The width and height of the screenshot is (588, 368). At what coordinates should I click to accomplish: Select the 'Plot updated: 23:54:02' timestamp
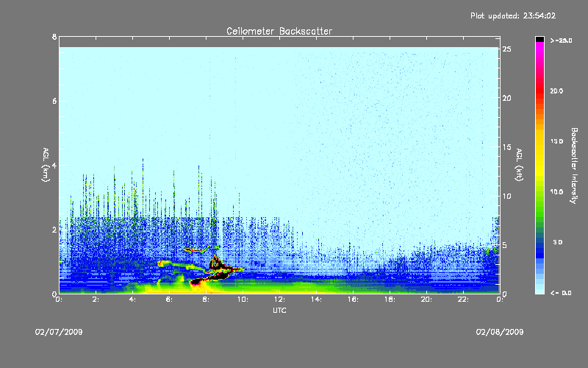[513, 15]
